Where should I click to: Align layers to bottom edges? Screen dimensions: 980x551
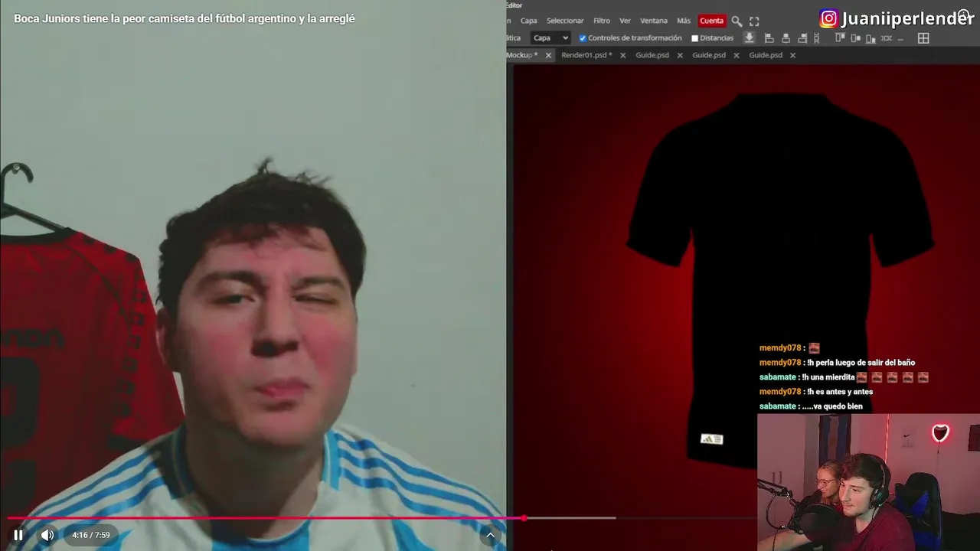click(x=871, y=38)
